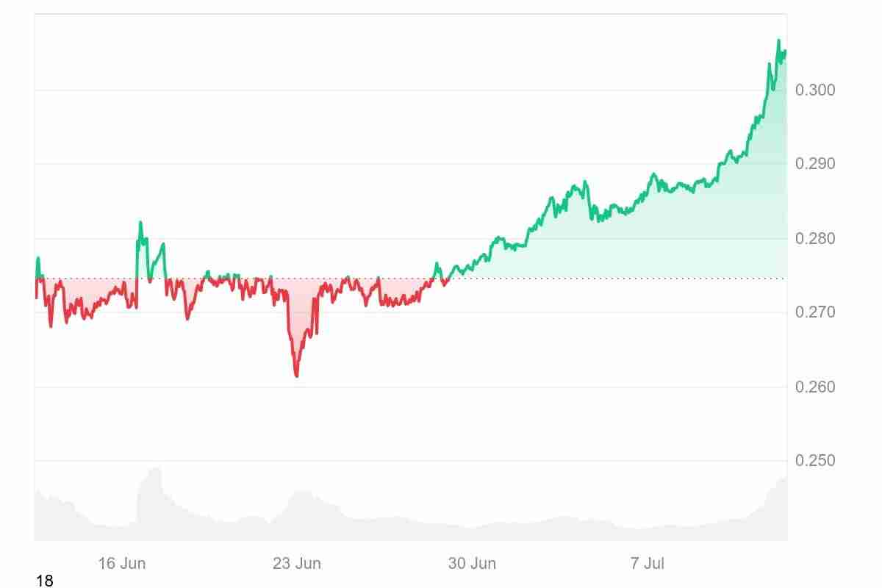Image resolution: width=882 pixels, height=588 pixels.
Task: Select the 7 Jul date label
Action: tap(647, 564)
